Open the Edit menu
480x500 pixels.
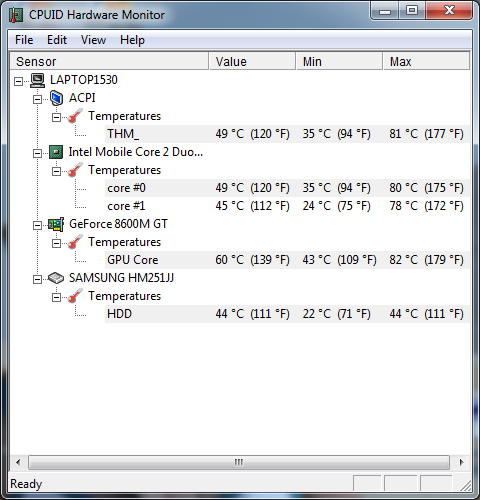pyautogui.click(x=57, y=40)
